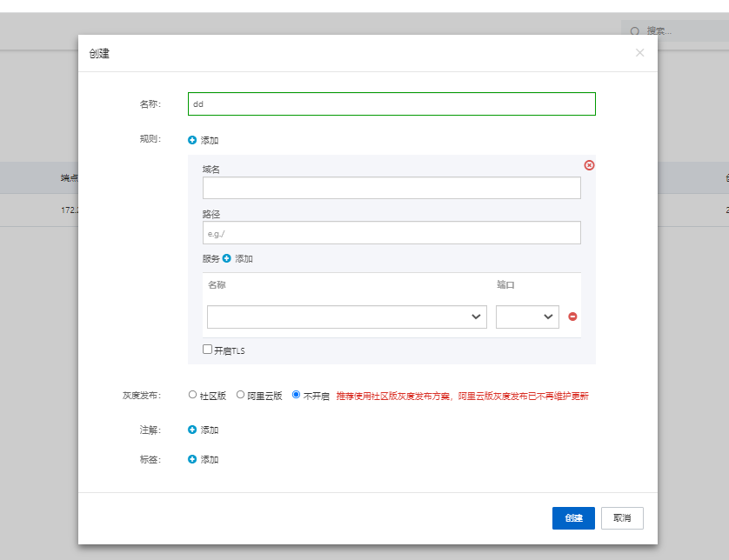Click the red minus icon in service row
729x560 pixels.
pyautogui.click(x=572, y=317)
